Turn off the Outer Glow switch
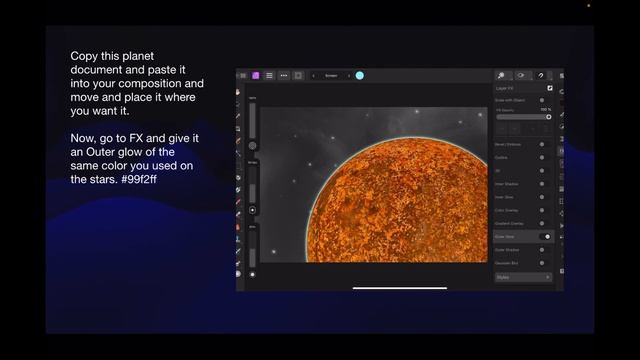 [x=545, y=237]
